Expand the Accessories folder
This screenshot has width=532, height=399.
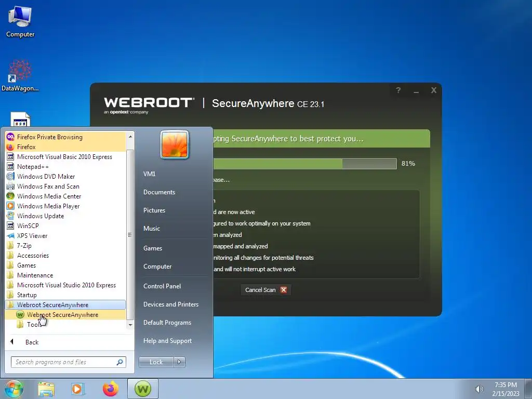(x=65, y=256)
